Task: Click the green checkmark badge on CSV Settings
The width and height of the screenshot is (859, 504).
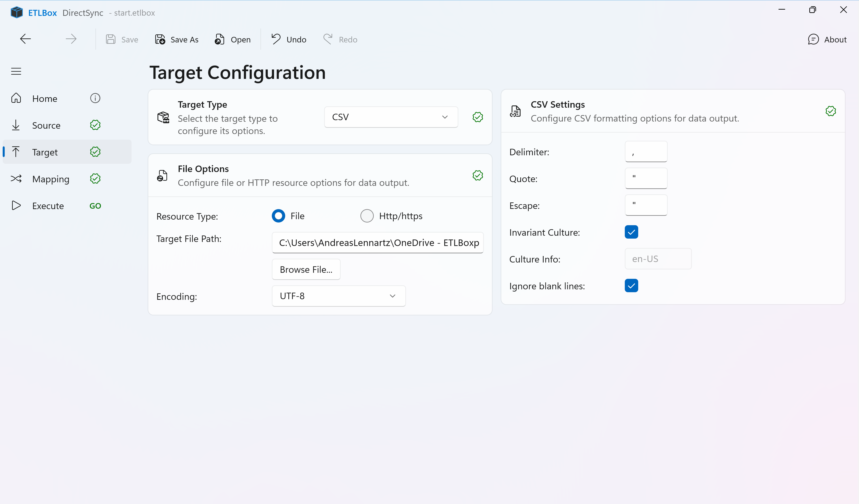Action: point(831,111)
